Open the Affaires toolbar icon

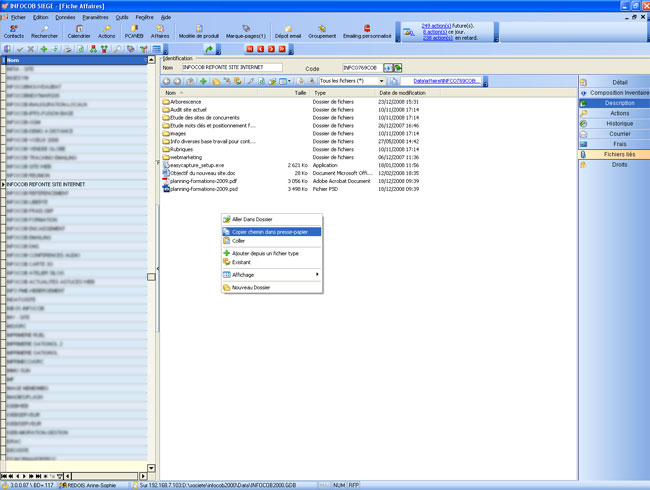(160, 32)
